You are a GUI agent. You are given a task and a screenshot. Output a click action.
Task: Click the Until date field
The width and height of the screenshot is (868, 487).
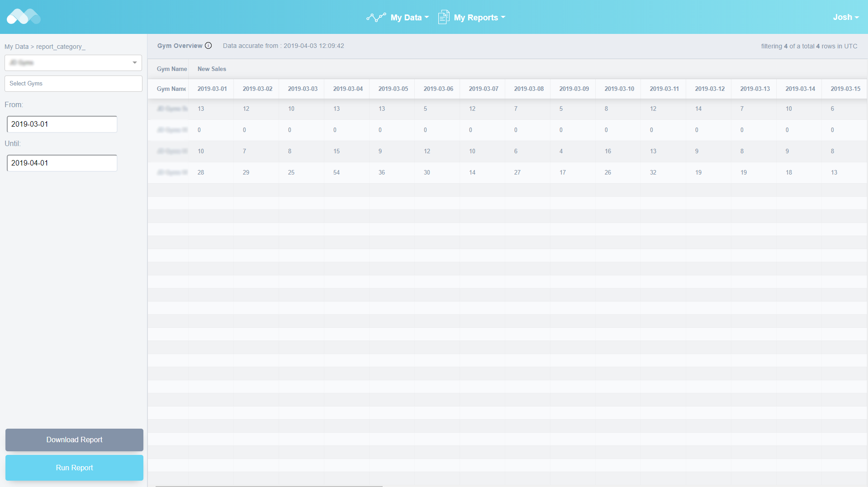tap(62, 163)
